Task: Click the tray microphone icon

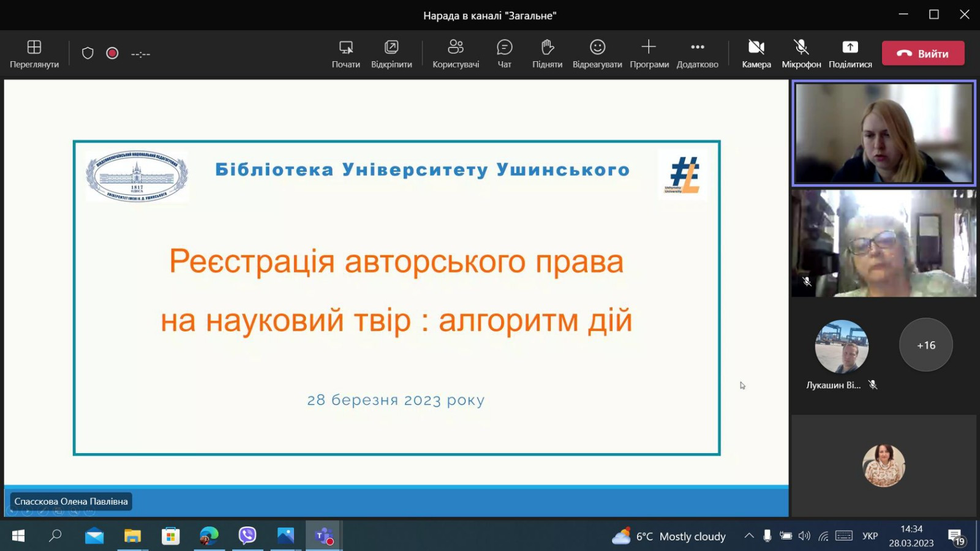Action: [x=767, y=536]
